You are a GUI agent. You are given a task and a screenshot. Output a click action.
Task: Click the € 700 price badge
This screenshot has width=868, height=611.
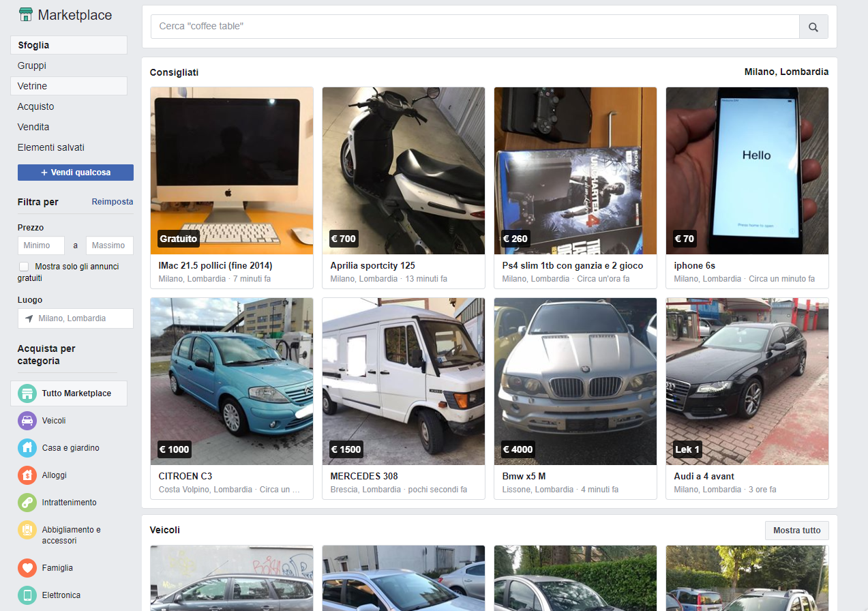344,239
